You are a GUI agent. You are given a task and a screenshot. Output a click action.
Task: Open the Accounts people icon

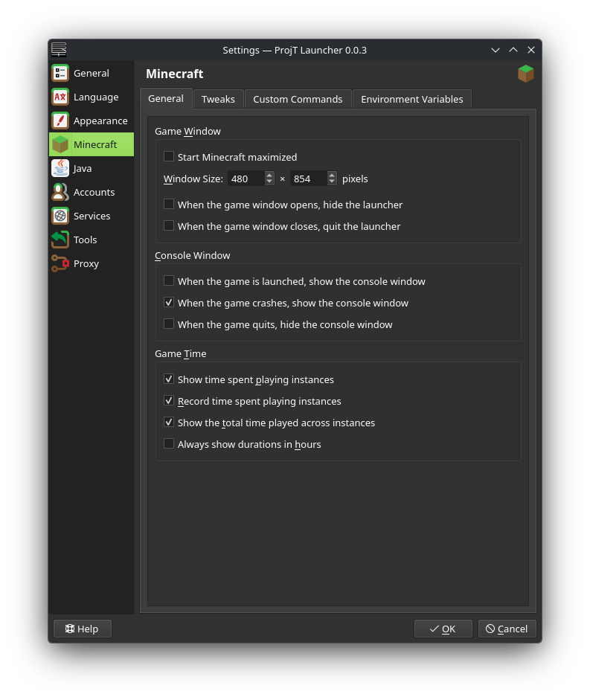(60, 192)
